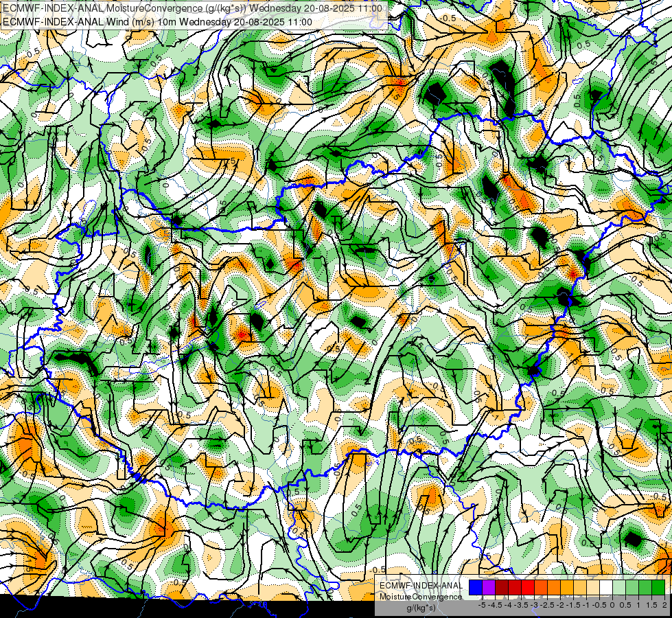
Task: Pick the light green swatch between 0.5 and 1
Action: pos(633,588)
